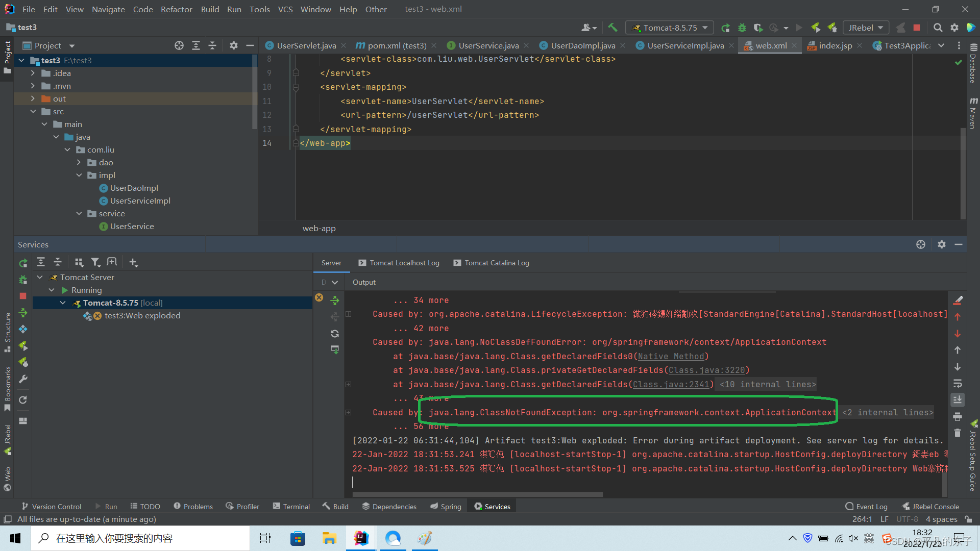Open the JRebel dropdown in toolbar

866,28
